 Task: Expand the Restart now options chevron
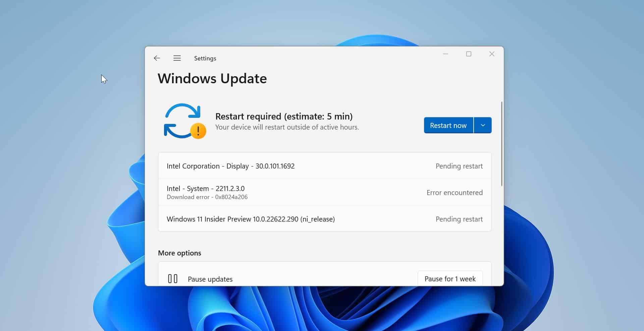pos(483,125)
